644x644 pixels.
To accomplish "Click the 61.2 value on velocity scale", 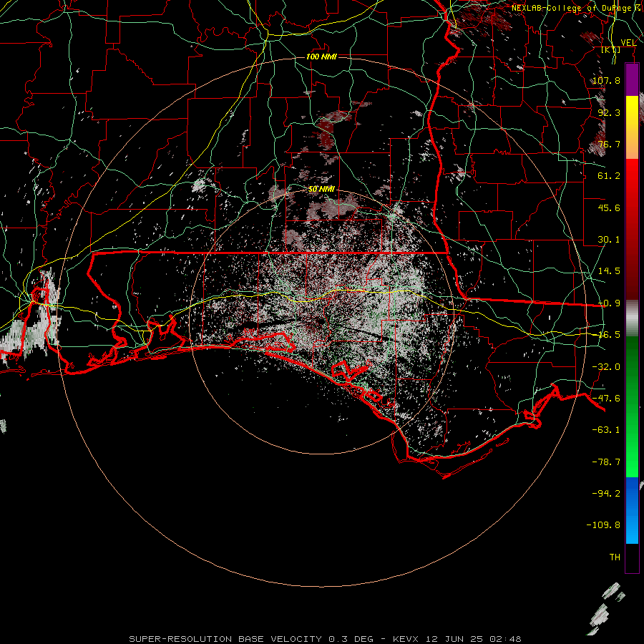I will [x=609, y=176].
